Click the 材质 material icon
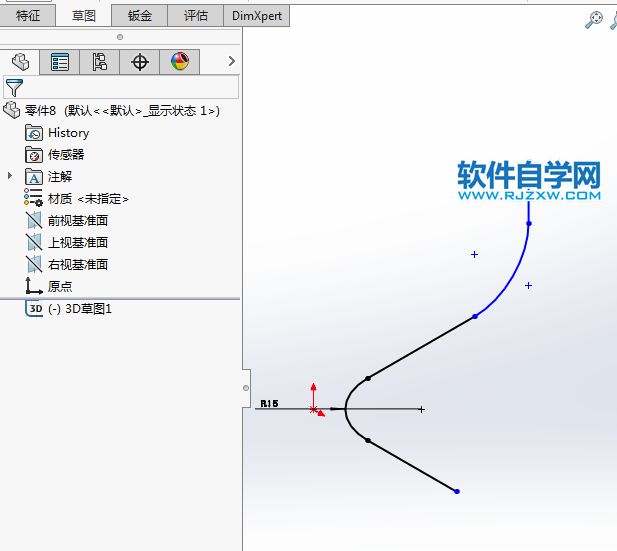This screenshot has width=617, height=551. click(33, 198)
